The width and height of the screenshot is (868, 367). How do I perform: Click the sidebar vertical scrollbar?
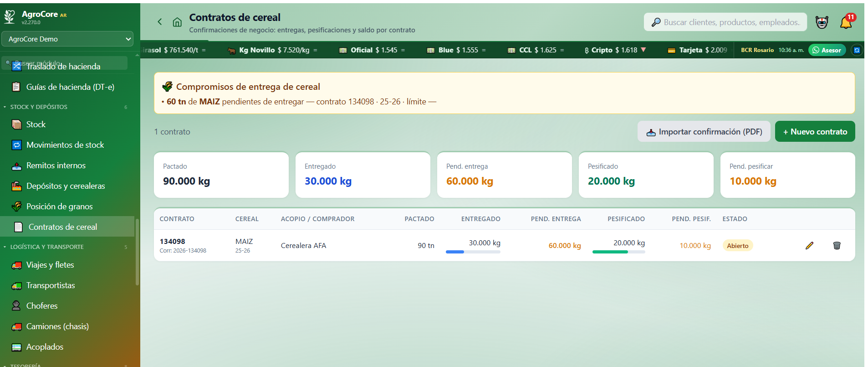click(137, 252)
